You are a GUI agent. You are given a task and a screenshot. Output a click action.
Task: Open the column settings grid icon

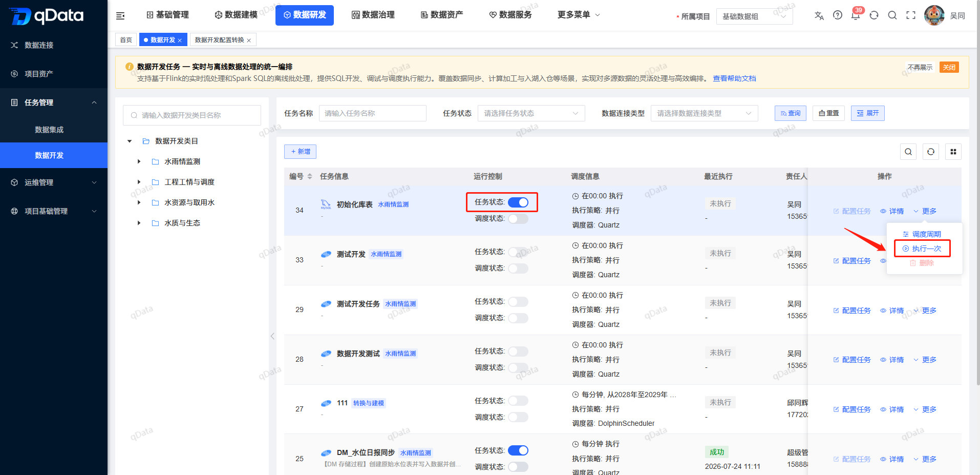pyautogui.click(x=953, y=152)
